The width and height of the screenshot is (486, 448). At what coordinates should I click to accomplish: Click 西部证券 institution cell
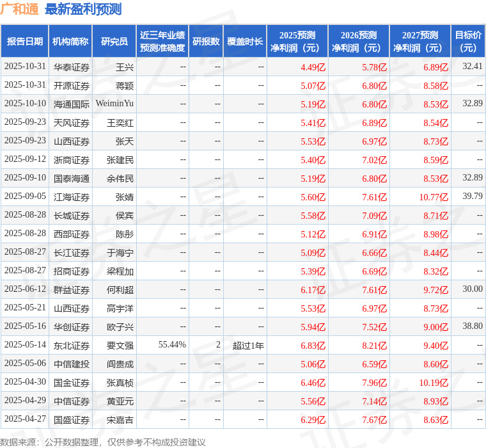click(71, 234)
